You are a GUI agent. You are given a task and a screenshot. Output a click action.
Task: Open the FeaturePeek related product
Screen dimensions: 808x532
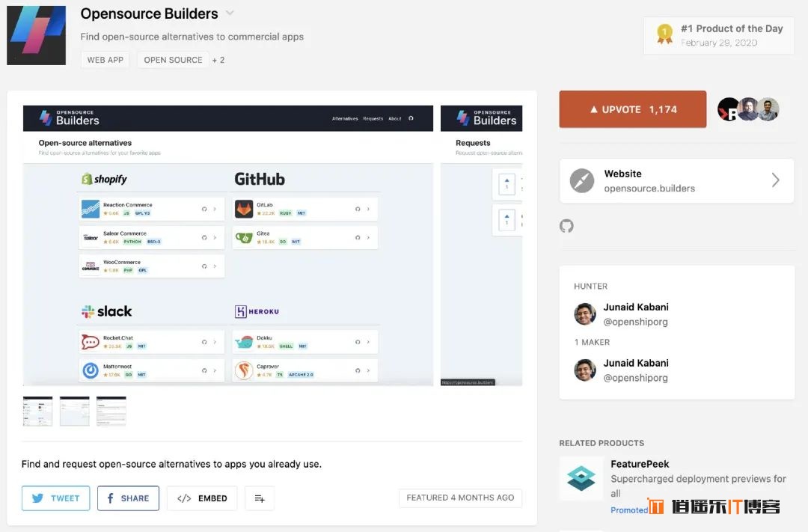click(x=640, y=464)
